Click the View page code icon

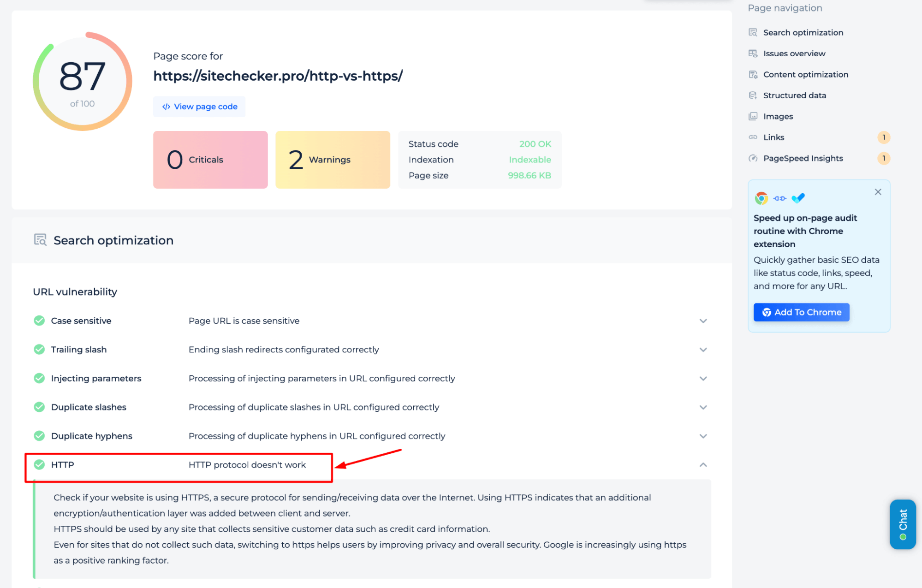click(166, 106)
